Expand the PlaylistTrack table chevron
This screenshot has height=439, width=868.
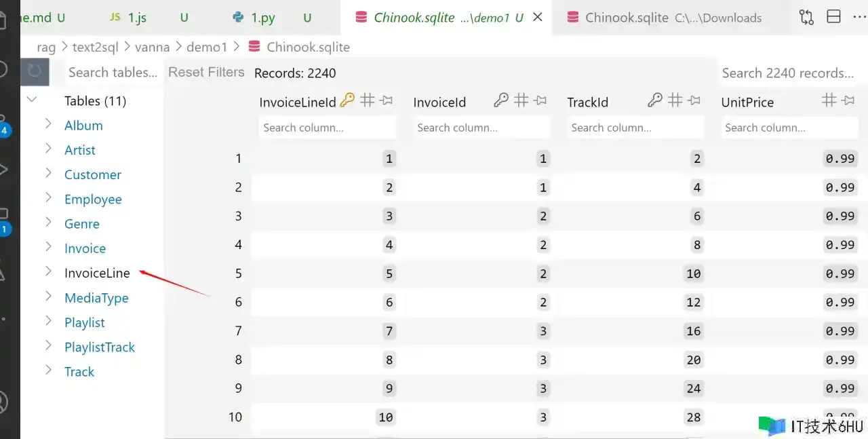coord(48,347)
